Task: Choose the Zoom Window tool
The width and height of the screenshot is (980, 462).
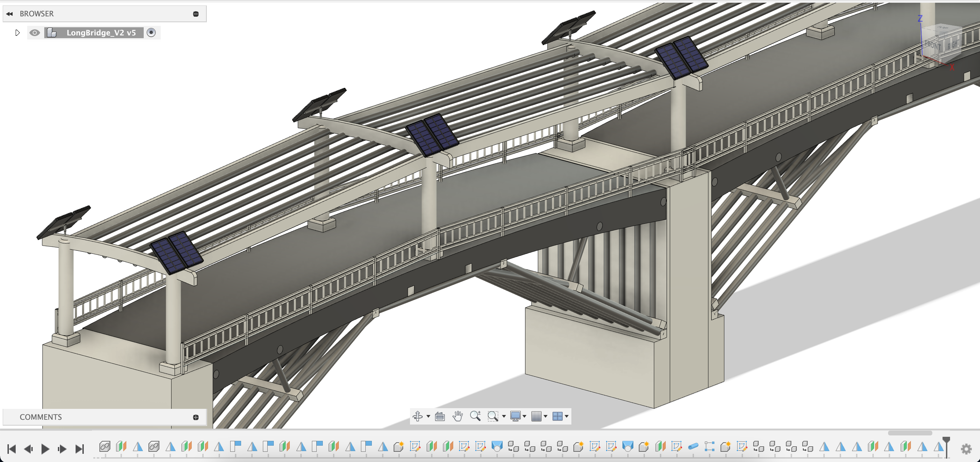Action: point(493,416)
